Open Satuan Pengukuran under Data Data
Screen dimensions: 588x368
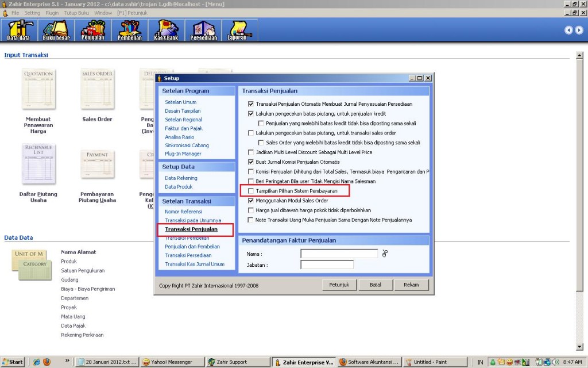click(x=83, y=270)
